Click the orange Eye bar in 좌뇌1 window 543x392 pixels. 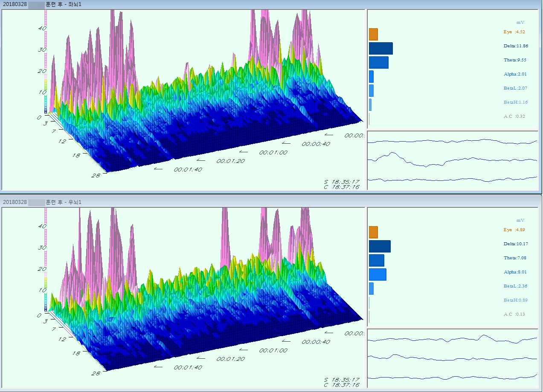[x=373, y=34]
